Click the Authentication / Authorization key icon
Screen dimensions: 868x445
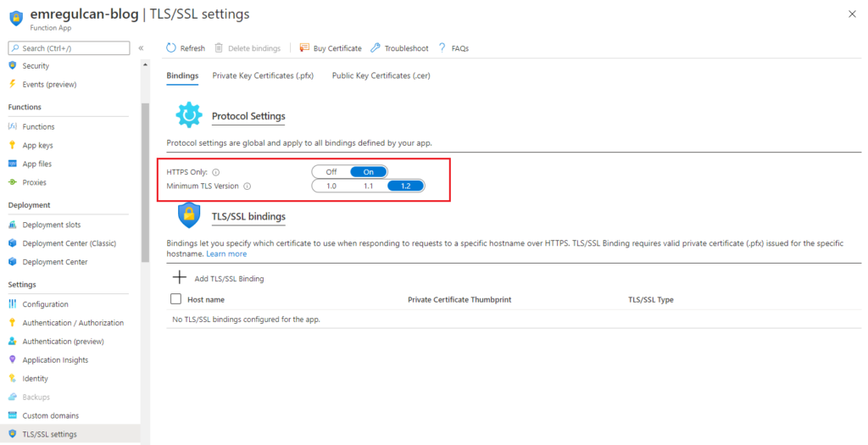[x=13, y=323]
